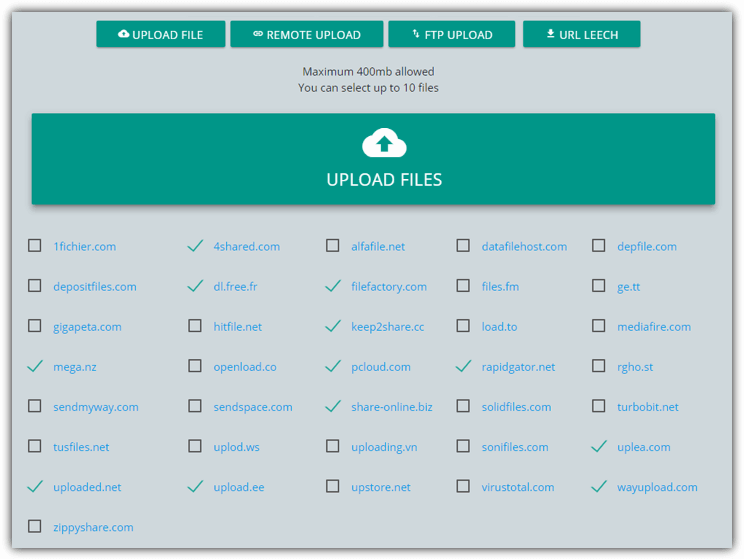Tick the turbobit.net checkbox
The height and width of the screenshot is (559, 744).
pos(599,406)
